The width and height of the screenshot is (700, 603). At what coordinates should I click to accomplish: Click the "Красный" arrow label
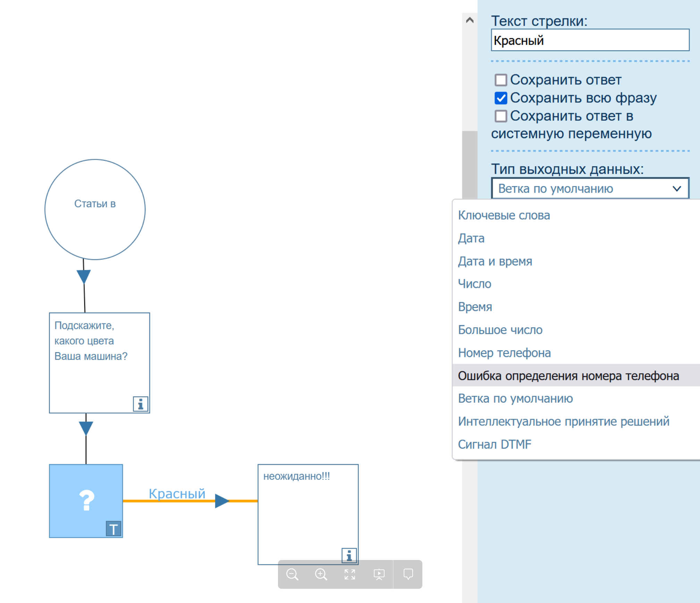coord(177,493)
